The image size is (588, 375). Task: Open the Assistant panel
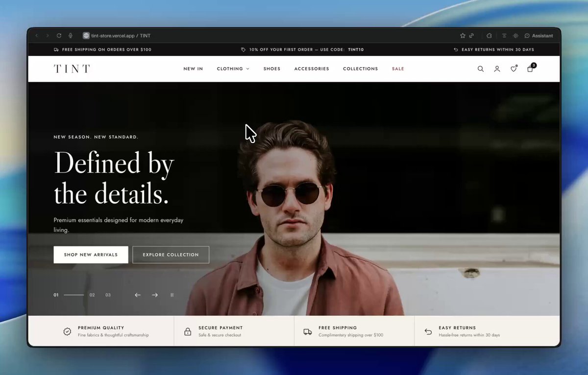[539, 36]
